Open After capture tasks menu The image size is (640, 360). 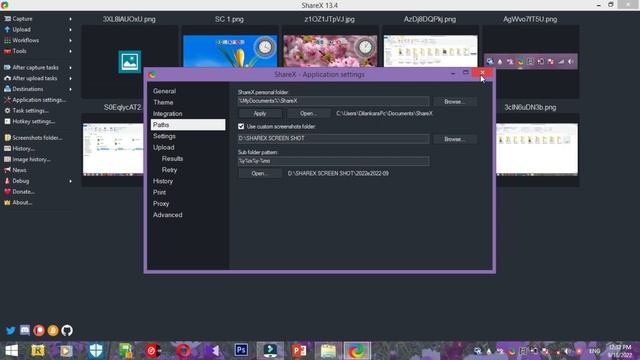click(x=37, y=67)
